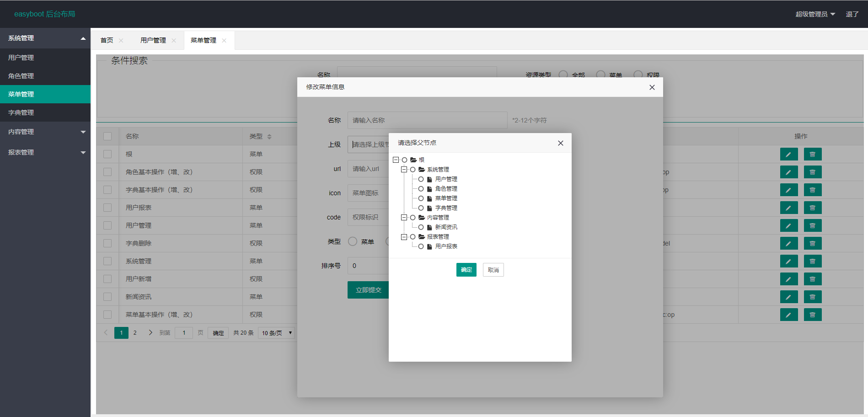Viewport: 868px width, 417px height.
Task: Sort table by 类型 column
Action: tap(269, 137)
